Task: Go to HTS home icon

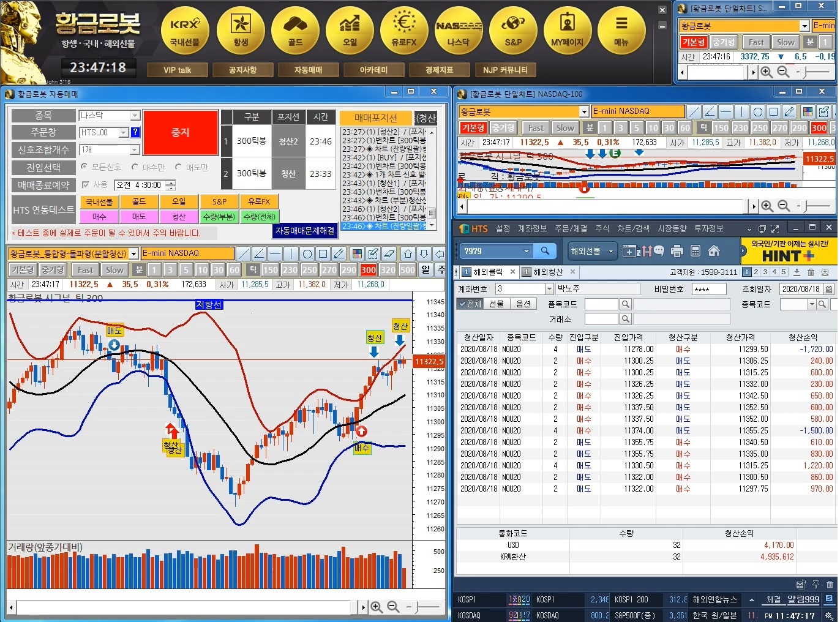Action: (713, 251)
